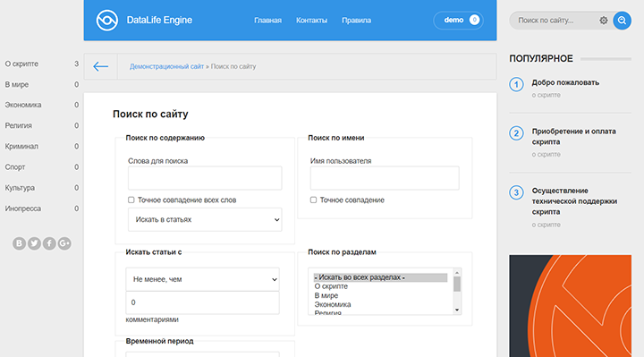Open the 'Криминал' sidebar category
The height and width of the screenshot is (357, 644).
21,146
